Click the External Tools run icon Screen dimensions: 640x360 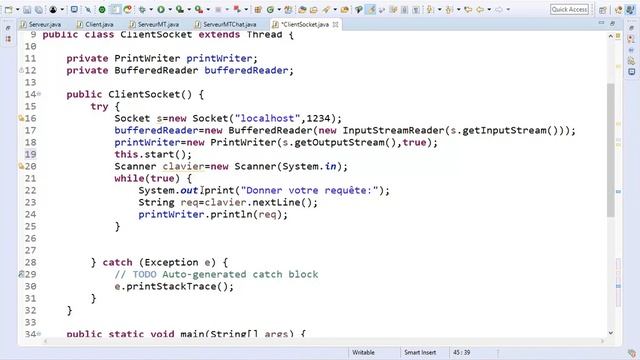click(x=198, y=9)
